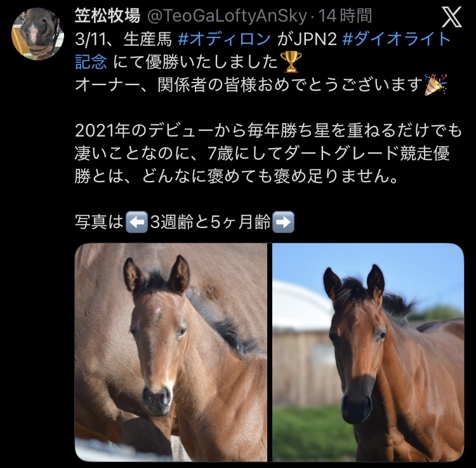
Task: Click the 3/11、生産馬 opening text
Action: tap(123, 39)
